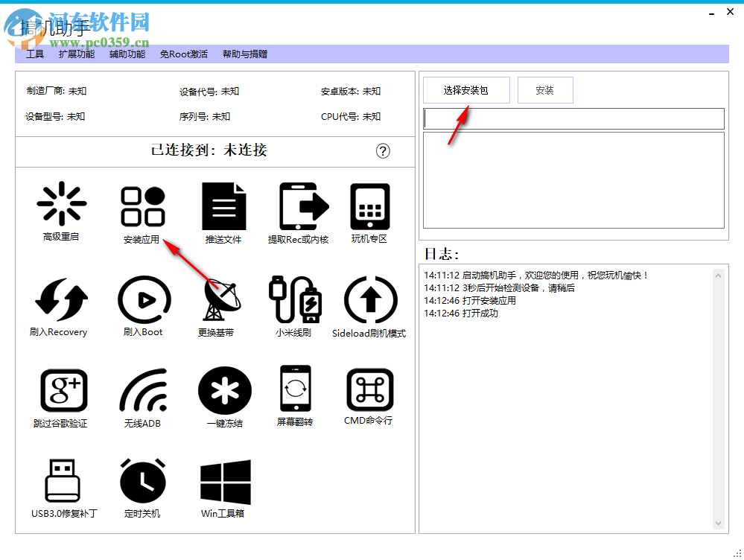744x560 pixels.
Task: Click the CPU代号: 未知 label
Action: click(351, 117)
